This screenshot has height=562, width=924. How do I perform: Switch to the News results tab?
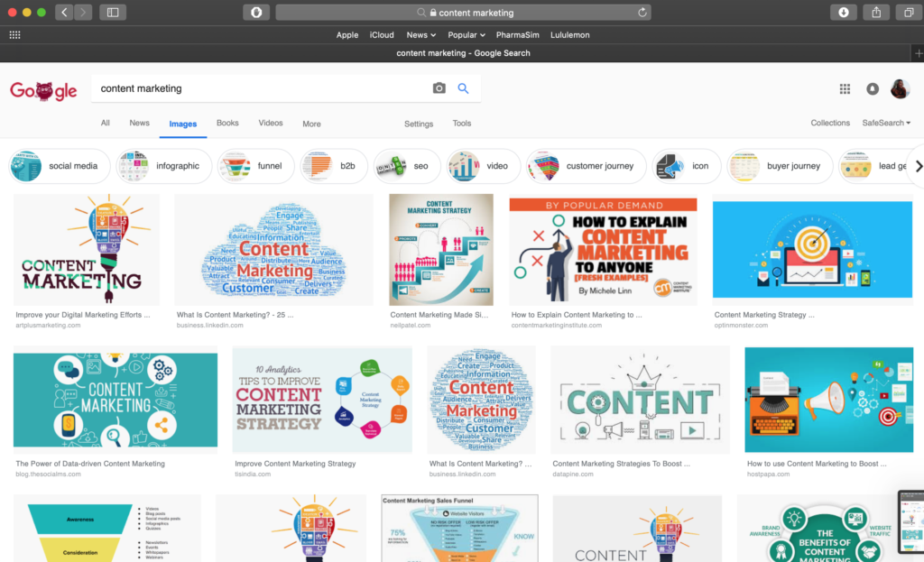point(139,123)
